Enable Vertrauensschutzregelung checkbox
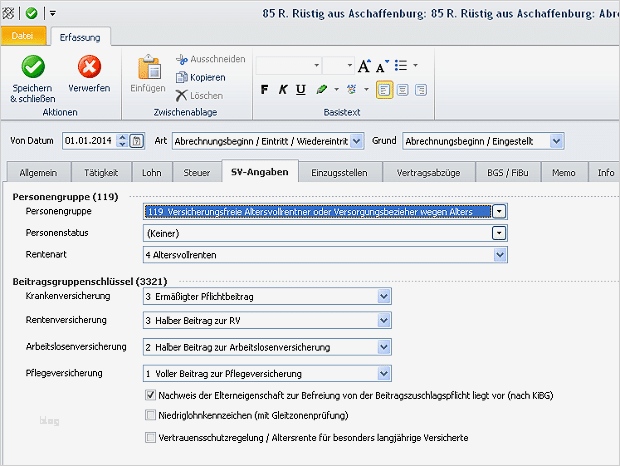The height and width of the screenshot is (466, 620). tap(150, 438)
